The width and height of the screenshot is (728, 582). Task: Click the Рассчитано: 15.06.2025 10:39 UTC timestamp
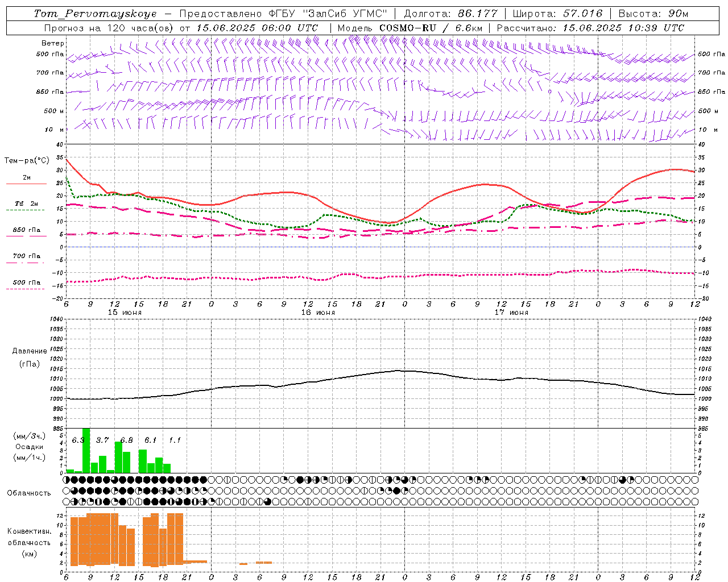pos(590,28)
